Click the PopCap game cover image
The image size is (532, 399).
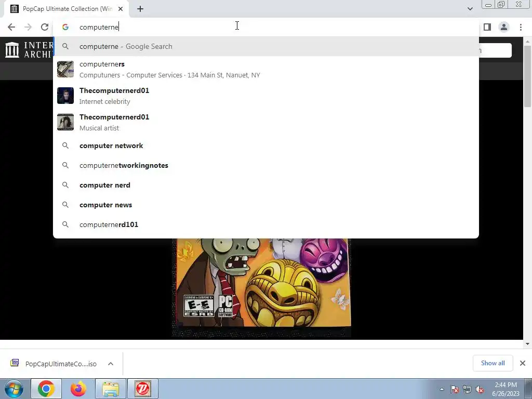261,288
